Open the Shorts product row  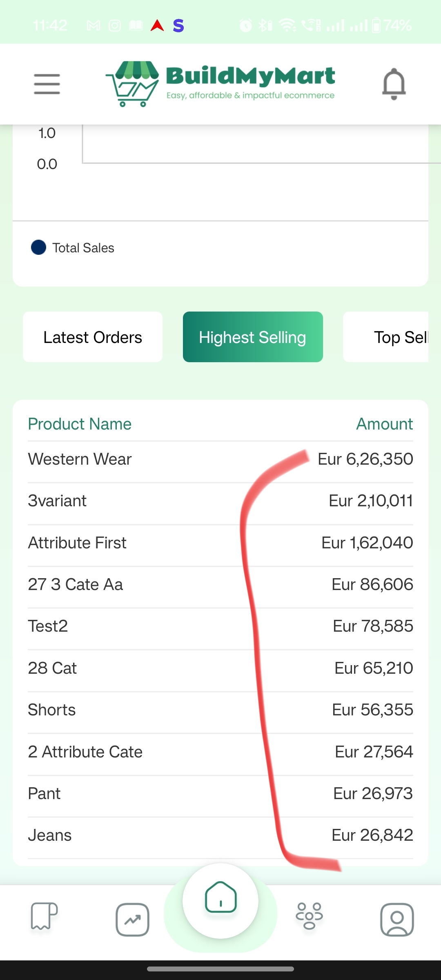click(x=220, y=710)
